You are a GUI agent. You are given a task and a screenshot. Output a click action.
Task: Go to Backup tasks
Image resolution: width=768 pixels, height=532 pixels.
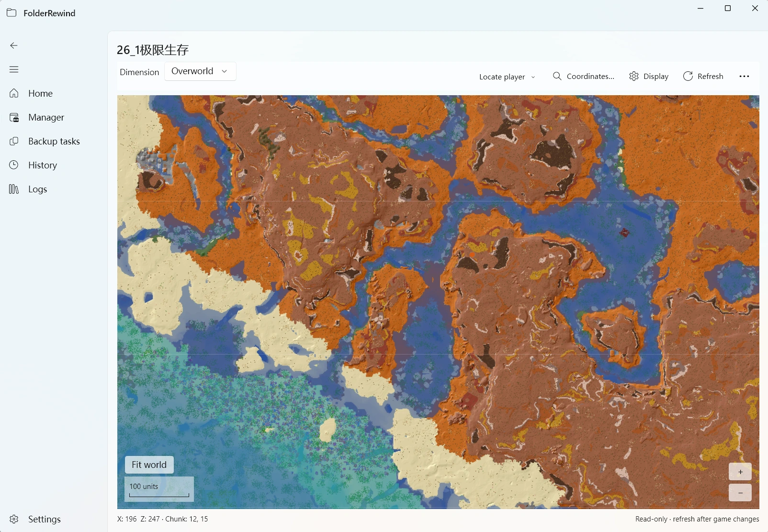pyautogui.click(x=54, y=141)
